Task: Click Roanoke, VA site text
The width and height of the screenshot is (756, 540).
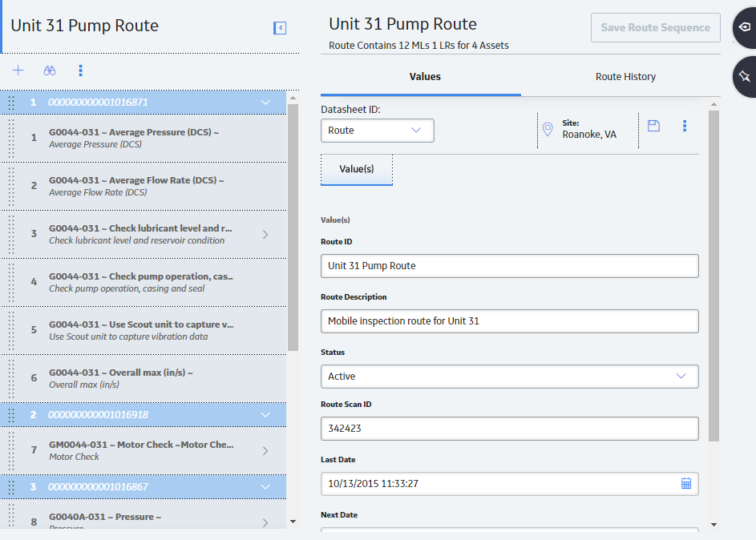Action: pyautogui.click(x=589, y=135)
